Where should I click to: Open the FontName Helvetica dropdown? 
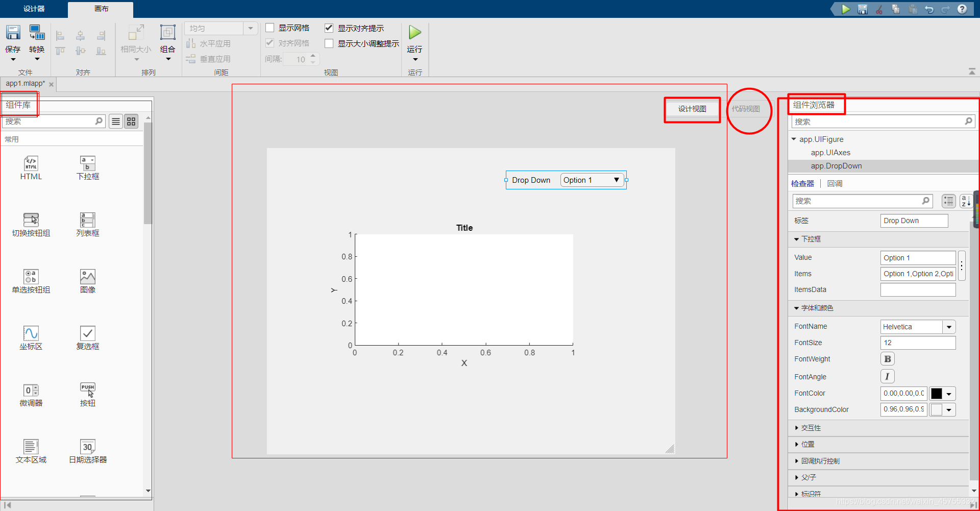(949, 326)
